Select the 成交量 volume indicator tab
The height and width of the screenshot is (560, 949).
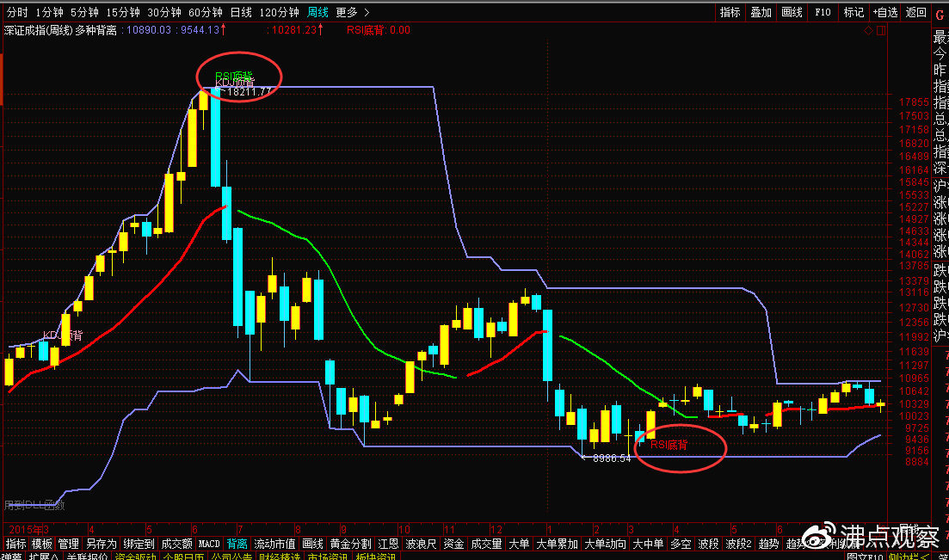[x=486, y=544]
